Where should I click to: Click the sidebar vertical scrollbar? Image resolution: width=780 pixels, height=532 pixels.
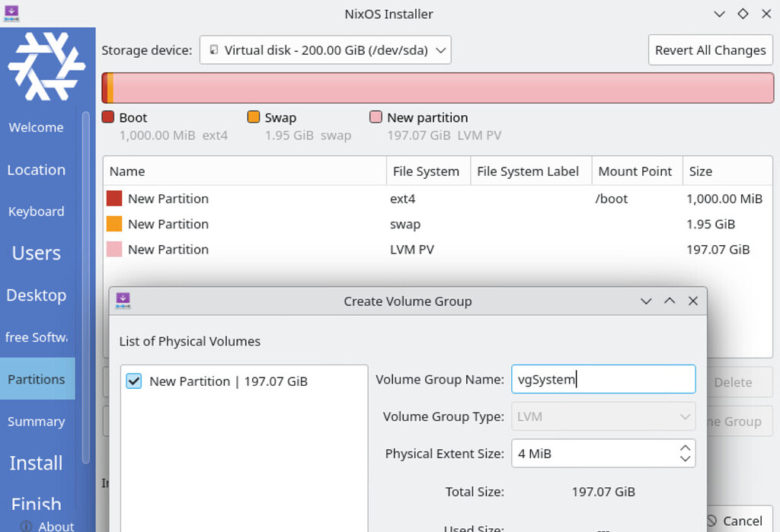click(x=85, y=287)
